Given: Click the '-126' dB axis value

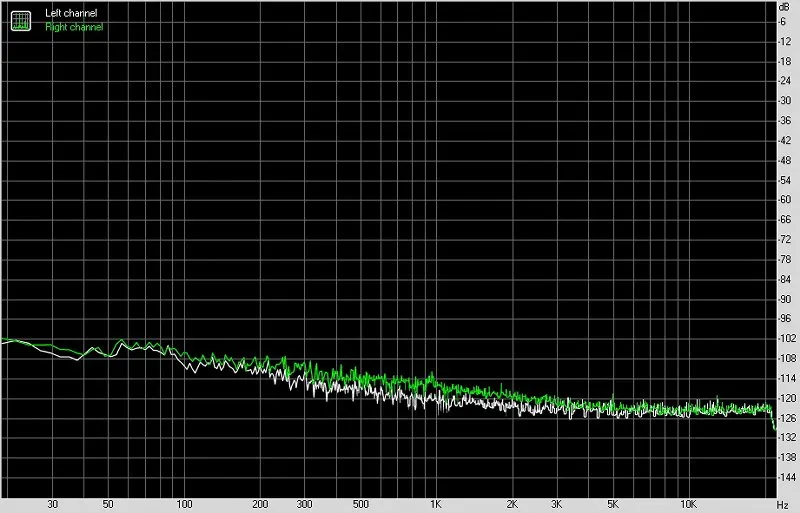Looking at the screenshot, I should tap(787, 418).
